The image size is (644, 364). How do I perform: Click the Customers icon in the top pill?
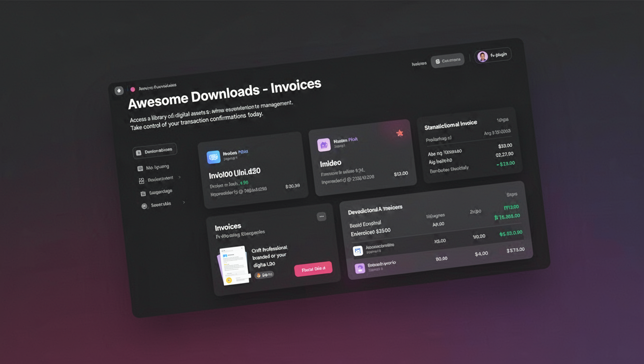pyautogui.click(x=438, y=60)
